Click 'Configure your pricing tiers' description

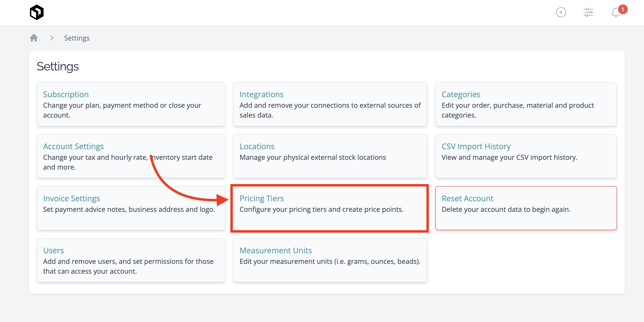(322, 209)
